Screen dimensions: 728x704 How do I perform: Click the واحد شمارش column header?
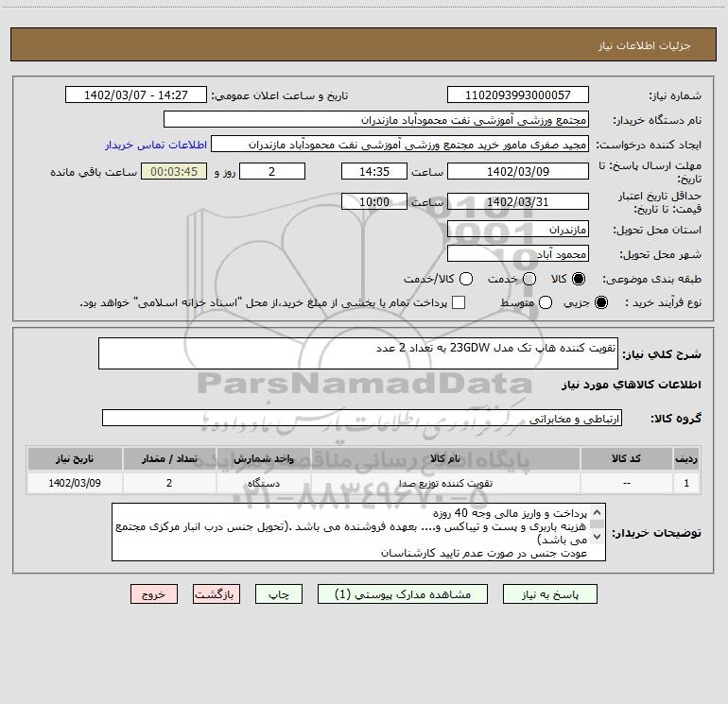[263, 459]
